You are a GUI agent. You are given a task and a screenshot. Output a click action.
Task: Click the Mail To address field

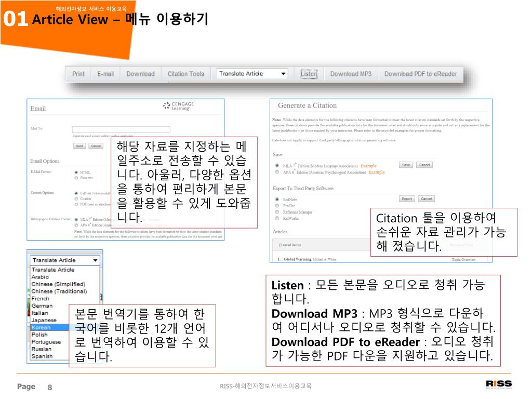121,129
